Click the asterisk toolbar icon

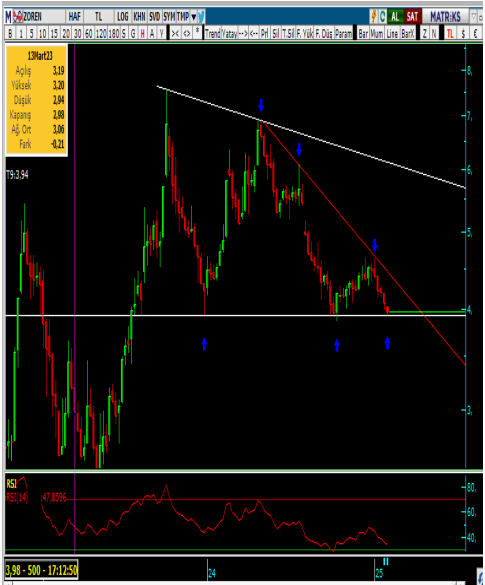point(197,33)
